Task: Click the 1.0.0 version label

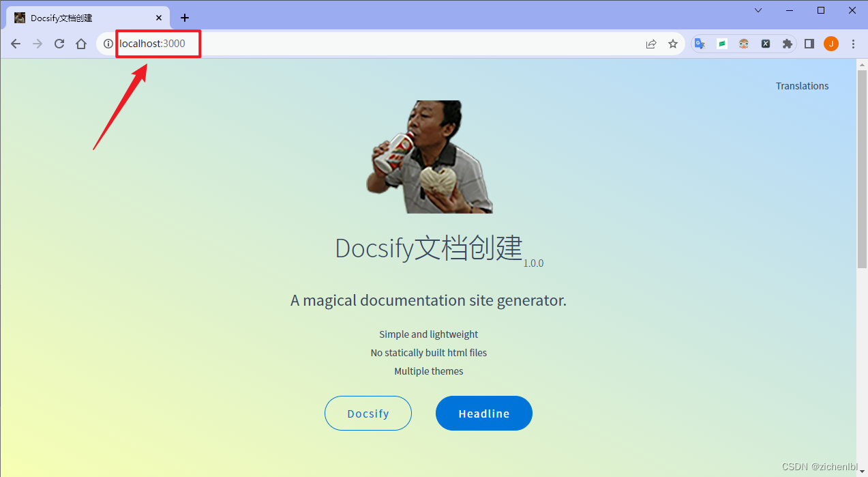Action: [533, 263]
